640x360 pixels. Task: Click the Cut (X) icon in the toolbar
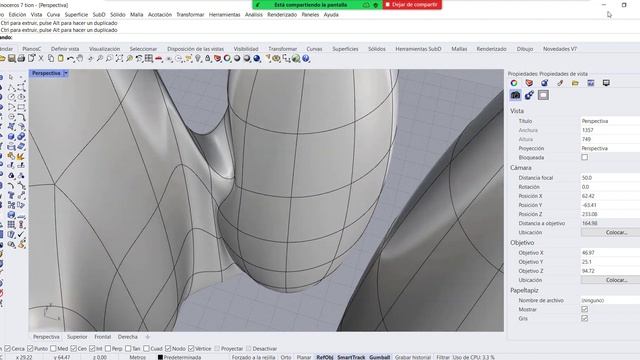pos(41,59)
